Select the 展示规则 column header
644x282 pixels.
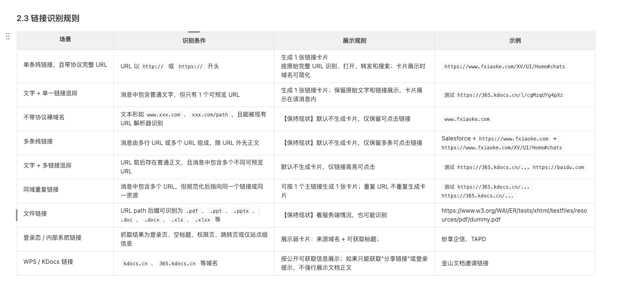(x=354, y=41)
